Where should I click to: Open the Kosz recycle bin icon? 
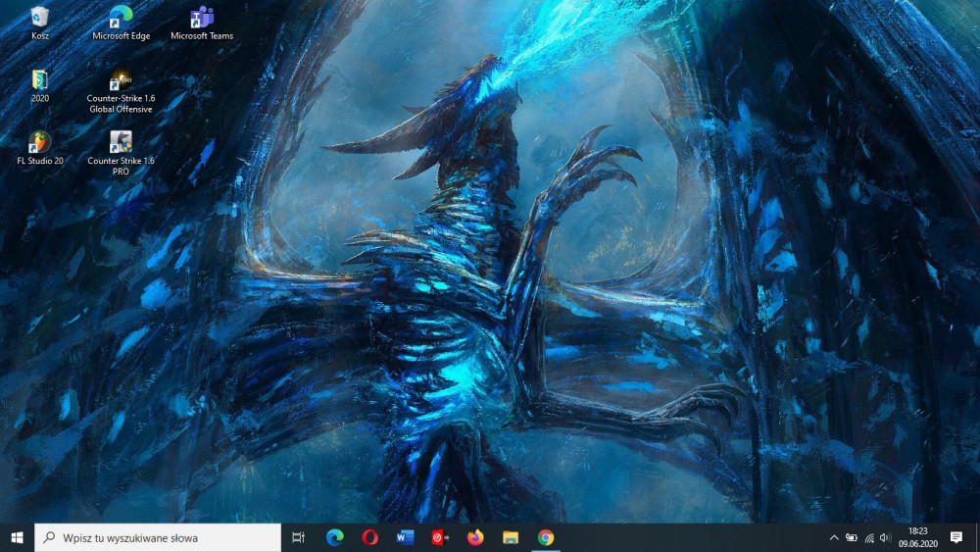[40, 24]
